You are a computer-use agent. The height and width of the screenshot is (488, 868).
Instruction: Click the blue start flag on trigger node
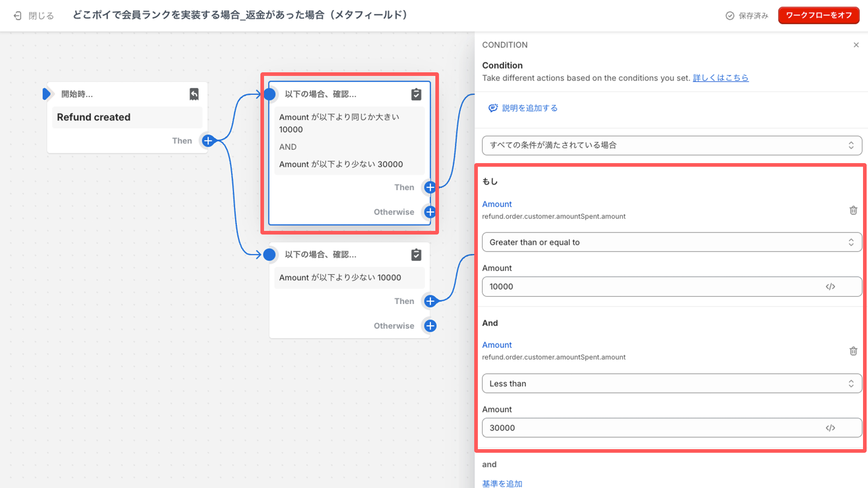pyautogui.click(x=47, y=94)
